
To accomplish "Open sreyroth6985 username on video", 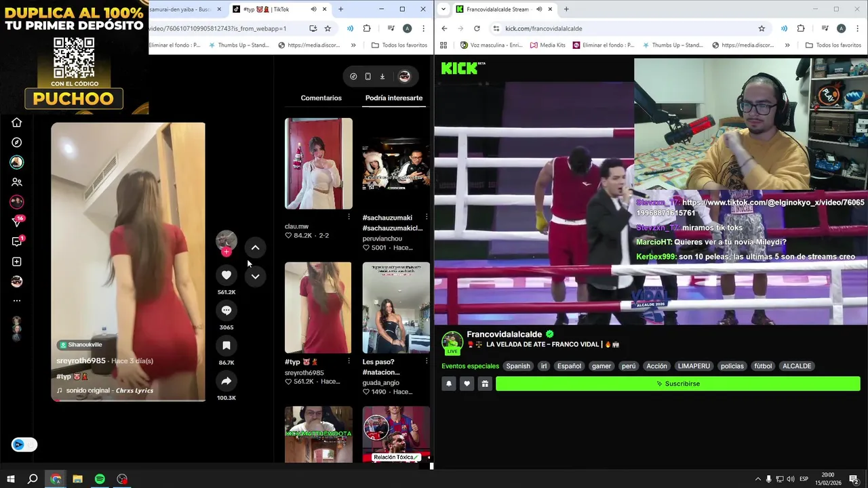I will point(81,361).
